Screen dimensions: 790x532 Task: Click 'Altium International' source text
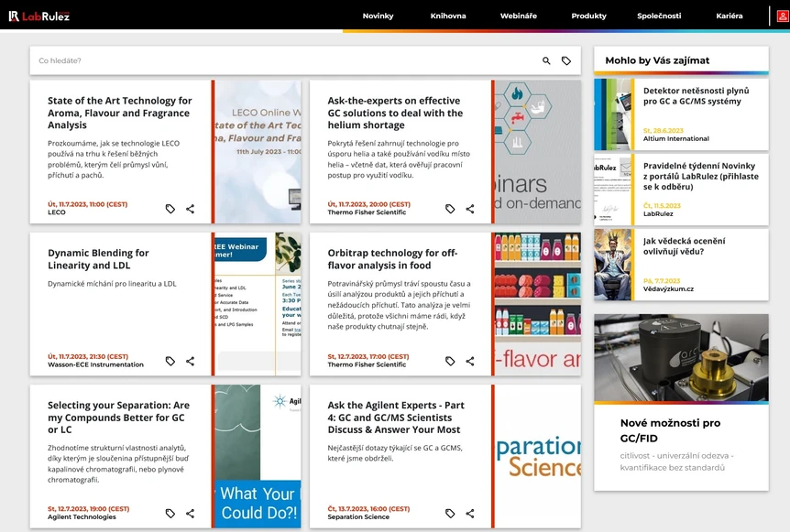tap(676, 138)
